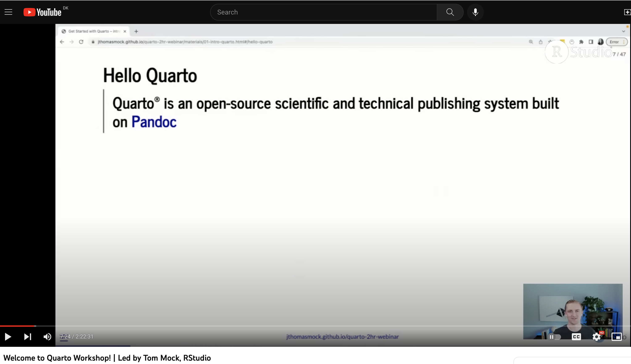Image resolution: width=631 pixels, height=364 pixels.
Task: Skip to the next video
Action: [27, 337]
